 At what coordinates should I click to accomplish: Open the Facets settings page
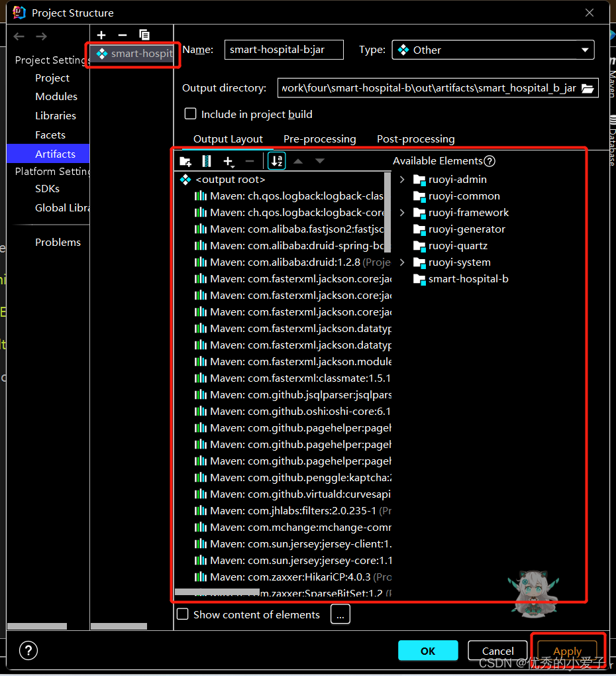[50, 135]
